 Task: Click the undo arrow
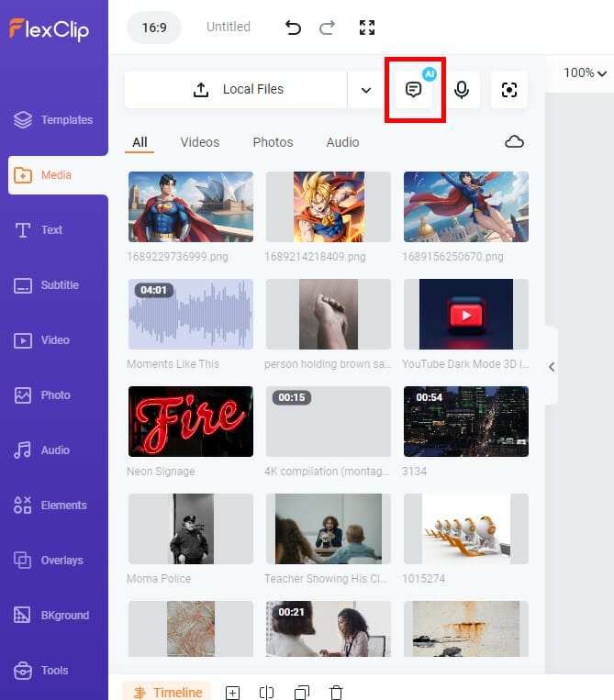point(293,28)
